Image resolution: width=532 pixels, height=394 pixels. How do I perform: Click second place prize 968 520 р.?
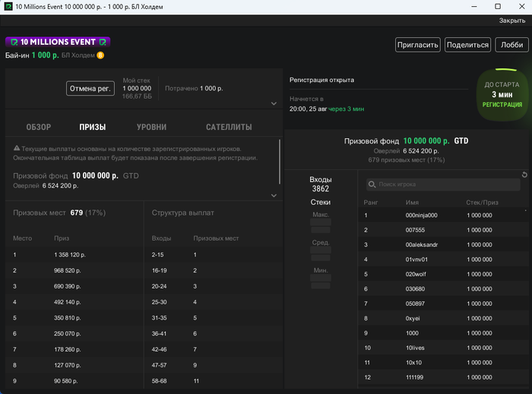click(x=67, y=270)
